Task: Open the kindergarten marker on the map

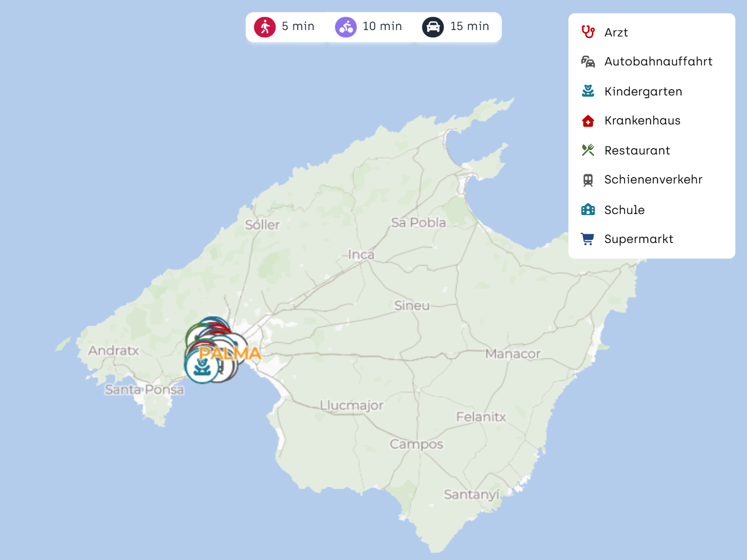Action: pos(201,367)
